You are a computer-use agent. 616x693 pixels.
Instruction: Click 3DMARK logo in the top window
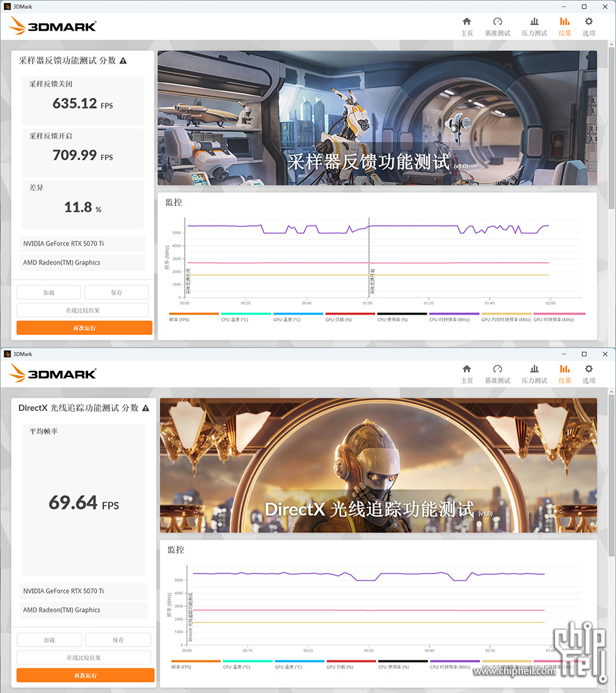(53, 26)
